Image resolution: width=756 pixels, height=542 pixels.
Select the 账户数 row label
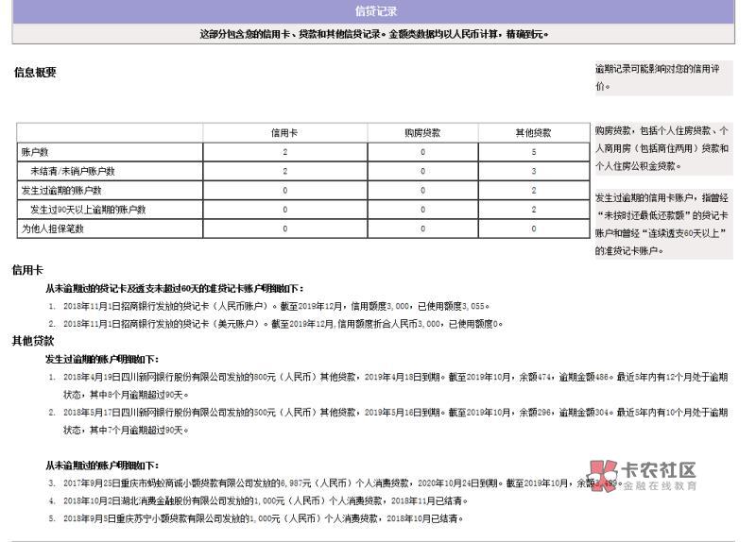pos(35,152)
